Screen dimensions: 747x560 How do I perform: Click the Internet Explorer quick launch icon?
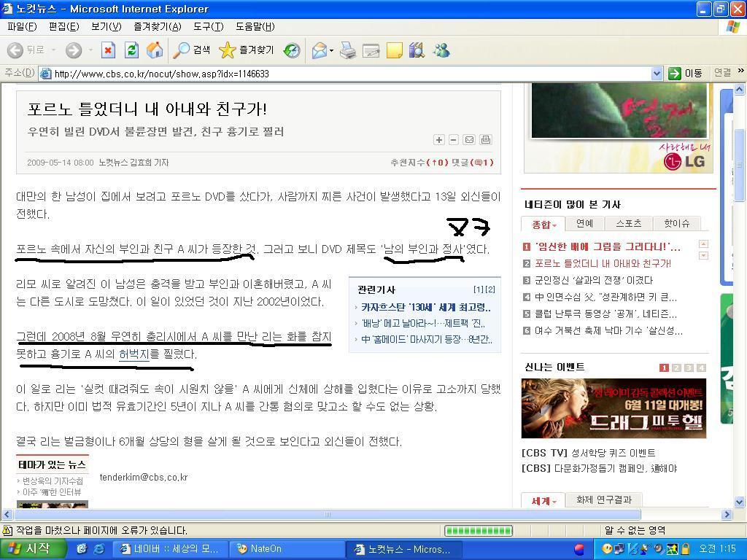point(98,548)
